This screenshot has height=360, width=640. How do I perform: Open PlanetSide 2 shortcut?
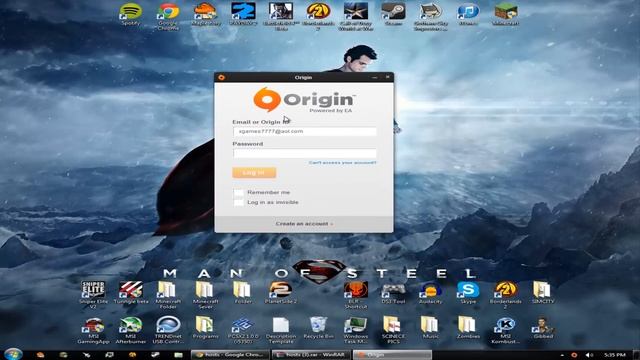tap(280, 293)
